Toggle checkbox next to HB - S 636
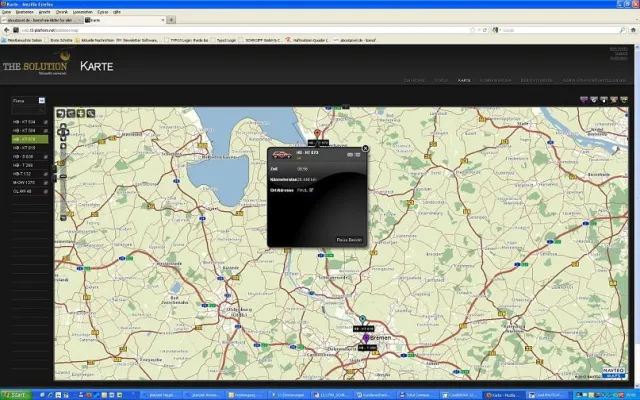This screenshot has height=400, width=640. (46, 157)
